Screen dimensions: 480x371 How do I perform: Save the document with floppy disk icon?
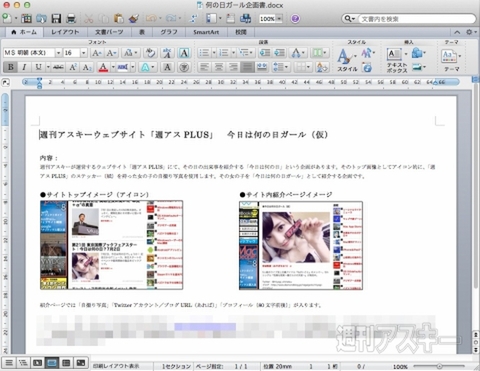(56, 18)
